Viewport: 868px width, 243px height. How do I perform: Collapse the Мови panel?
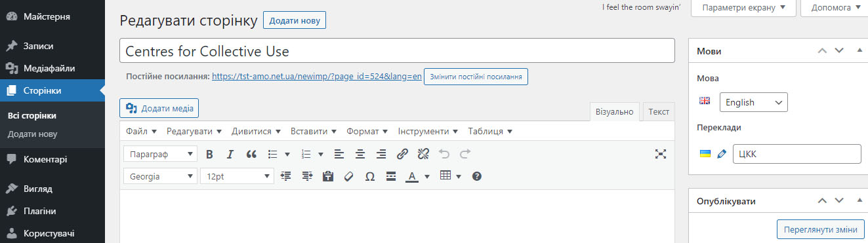click(859, 50)
